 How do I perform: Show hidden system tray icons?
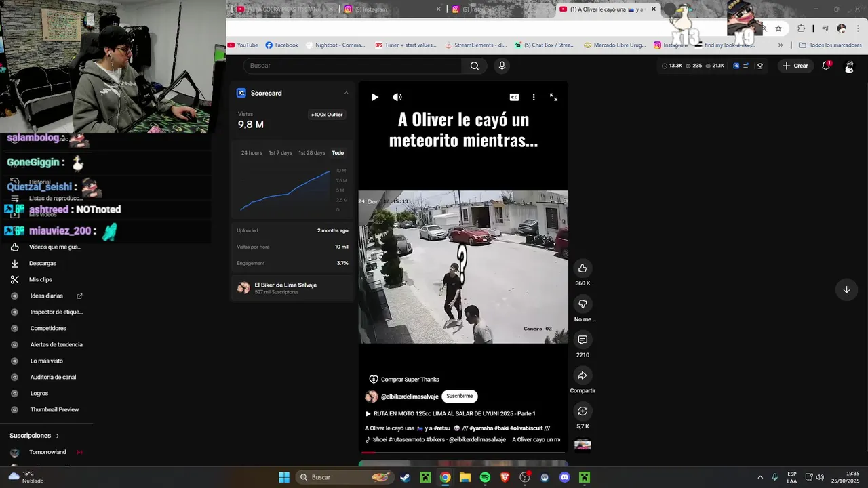[760, 477]
